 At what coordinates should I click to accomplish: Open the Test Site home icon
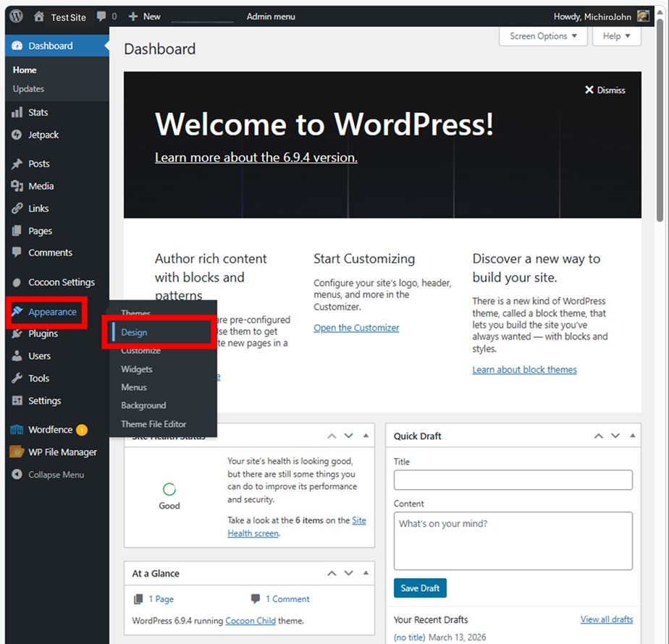coord(39,17)
